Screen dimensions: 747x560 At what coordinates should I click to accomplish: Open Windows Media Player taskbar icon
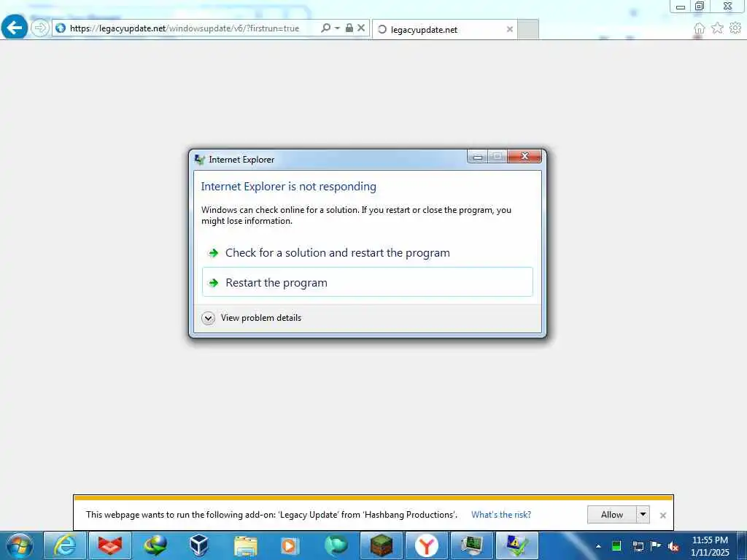coord(290,545)
